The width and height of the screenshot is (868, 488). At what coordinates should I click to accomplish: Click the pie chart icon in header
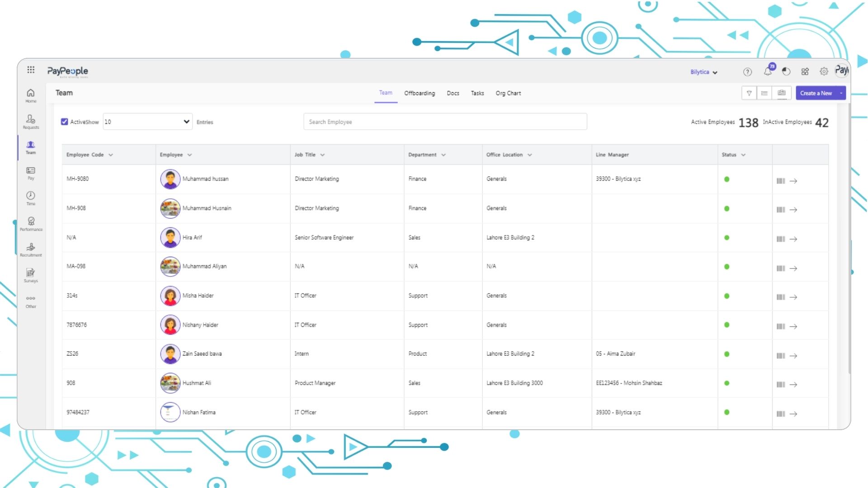(x=786, y=71)
